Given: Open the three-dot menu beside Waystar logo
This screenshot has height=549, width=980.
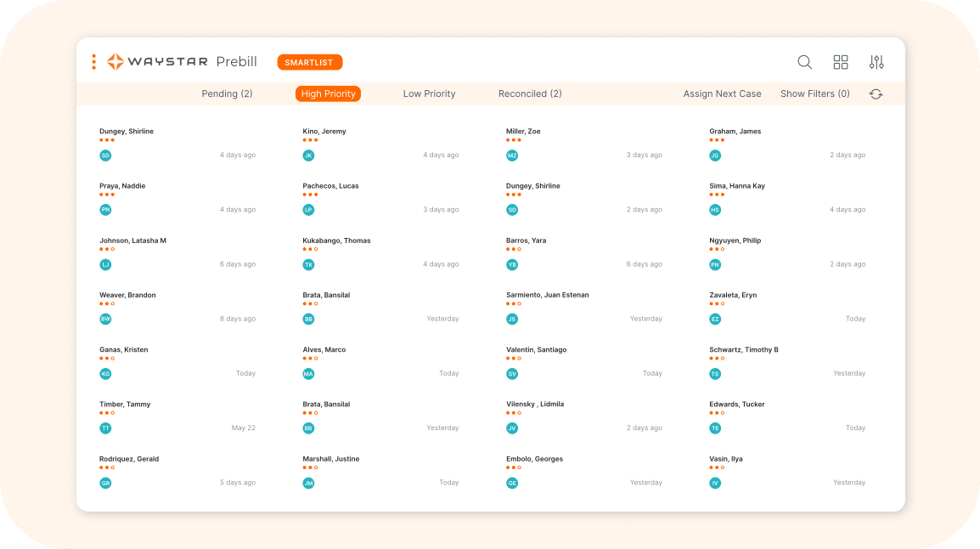Looking at the screenshot, I should coord(93,62).
